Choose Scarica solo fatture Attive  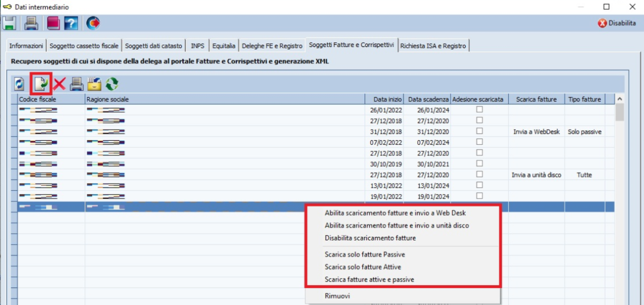(363, 267)
